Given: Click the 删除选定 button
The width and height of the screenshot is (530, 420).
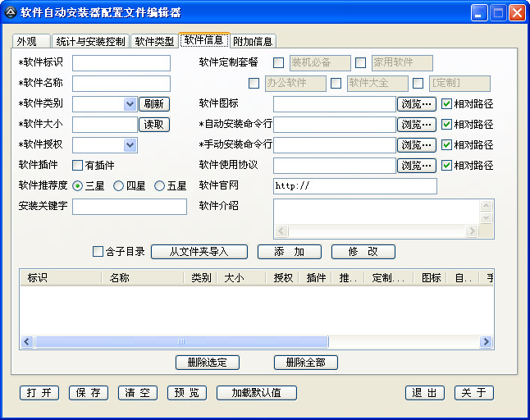Looking at the screenshot, I should [208, 363].
